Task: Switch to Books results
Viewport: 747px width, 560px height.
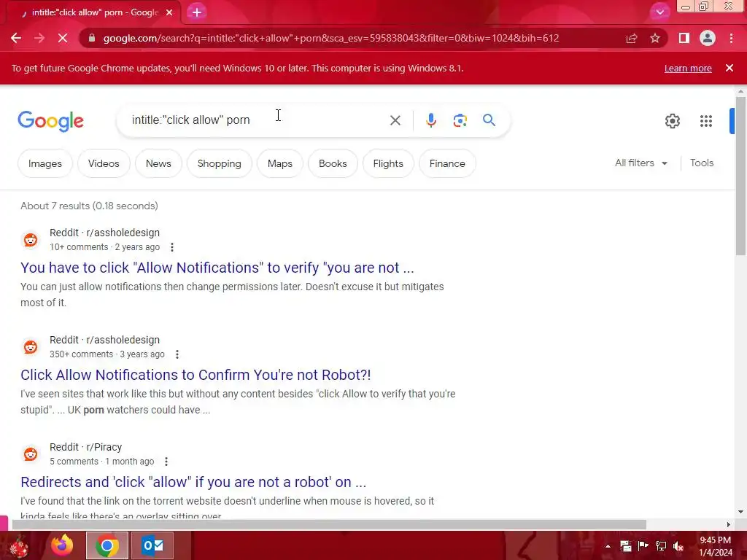Action: coord(333,163)
